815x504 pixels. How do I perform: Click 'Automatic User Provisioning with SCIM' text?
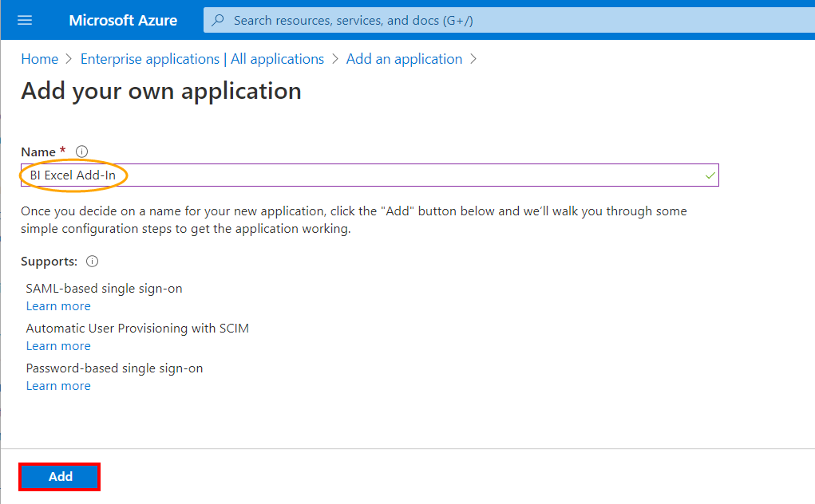pos(137,329)
